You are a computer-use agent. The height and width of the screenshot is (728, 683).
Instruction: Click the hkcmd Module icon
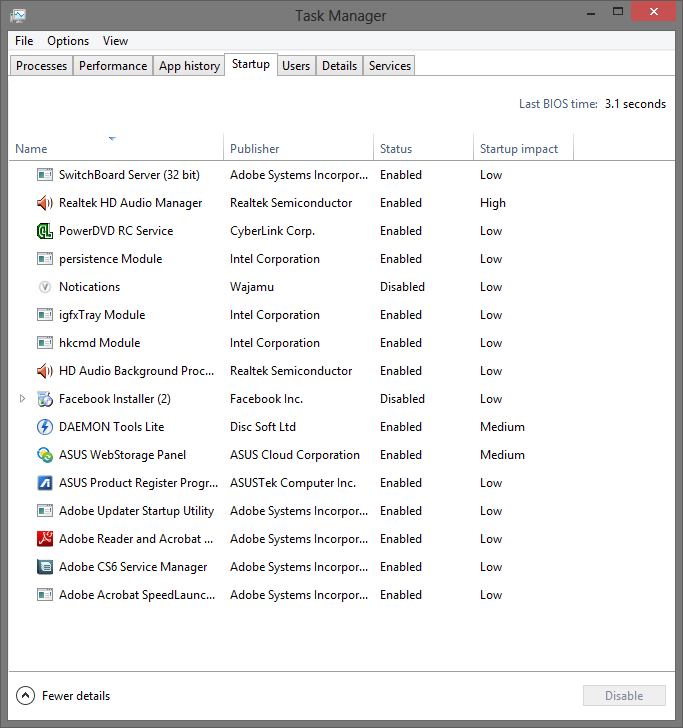click(x=45, y=343)
